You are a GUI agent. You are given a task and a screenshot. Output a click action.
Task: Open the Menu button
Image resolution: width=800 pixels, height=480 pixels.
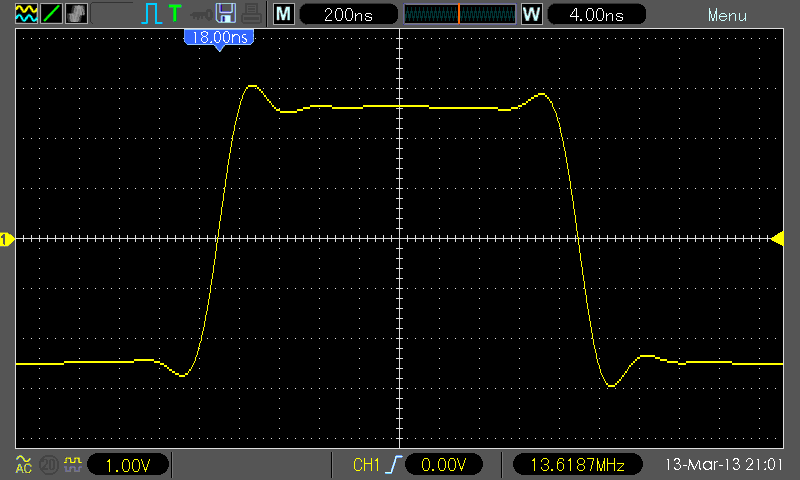point(727,15)
